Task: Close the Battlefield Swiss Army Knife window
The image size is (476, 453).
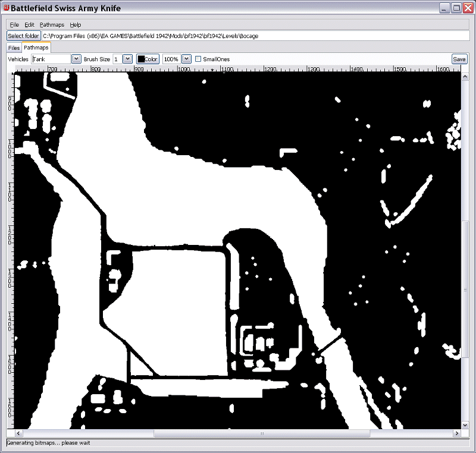Action: (x=468, y=8)
